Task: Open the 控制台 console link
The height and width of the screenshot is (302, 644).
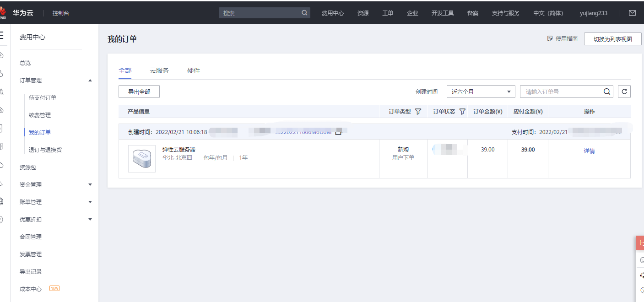Action: click(61, 13)
